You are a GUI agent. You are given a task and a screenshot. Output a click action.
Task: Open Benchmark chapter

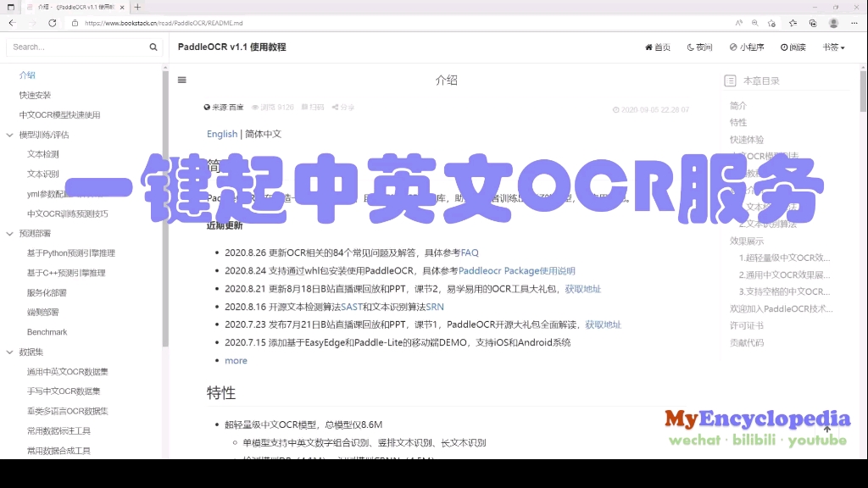click(47, 332)
